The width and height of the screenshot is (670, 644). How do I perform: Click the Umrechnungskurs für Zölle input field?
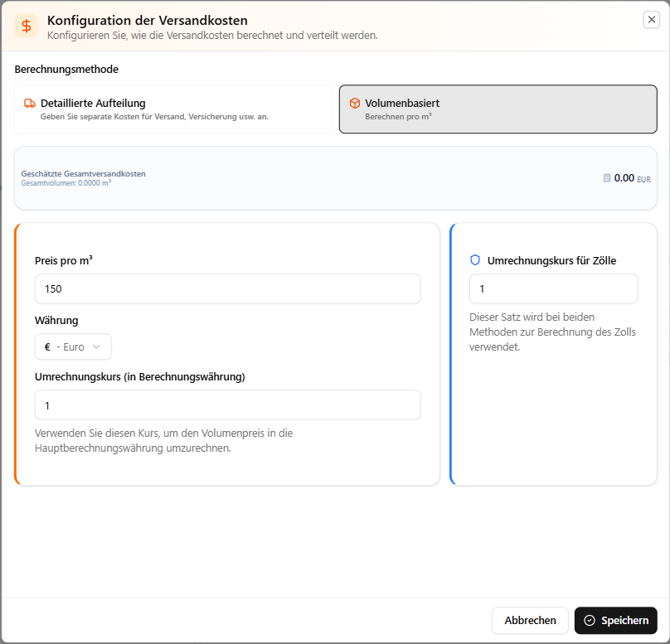click(553, 288)
